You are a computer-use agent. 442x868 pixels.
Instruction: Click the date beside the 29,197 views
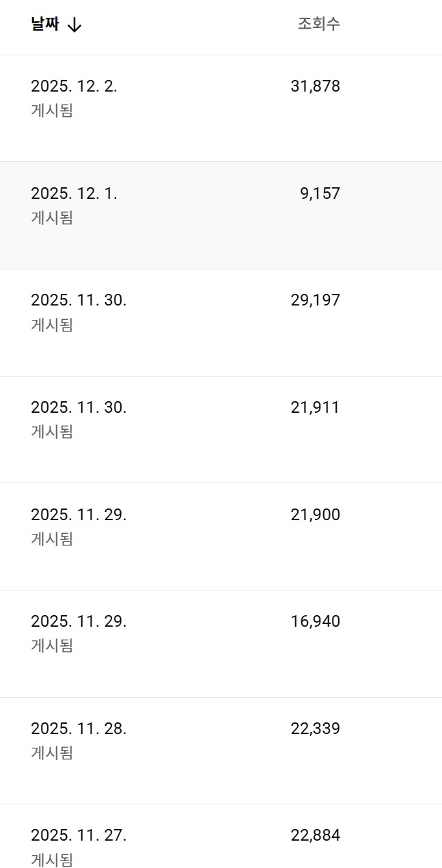click(79, 300)
